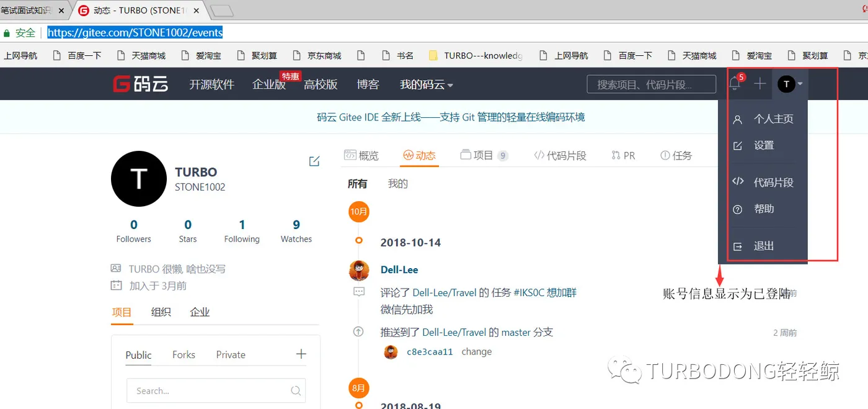
Task: Select the Forks projects tab
Action: [184, 354]
